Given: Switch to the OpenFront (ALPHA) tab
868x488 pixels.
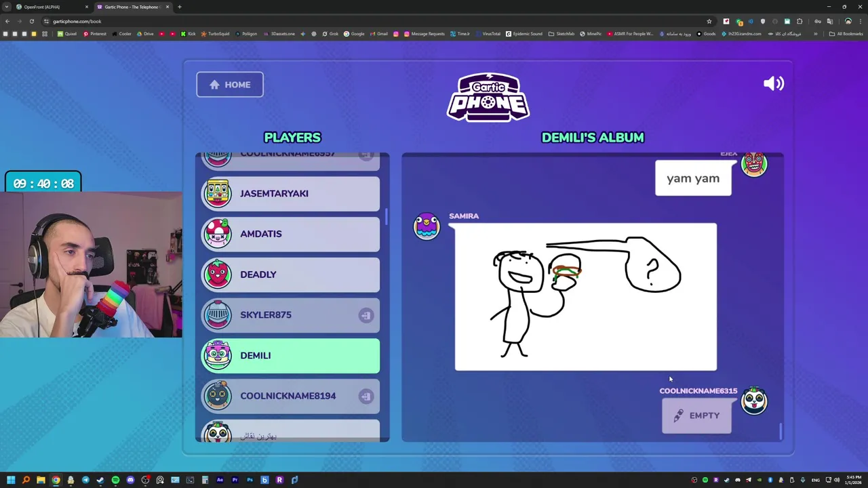Looking at the screenshot, I should 51,7.
